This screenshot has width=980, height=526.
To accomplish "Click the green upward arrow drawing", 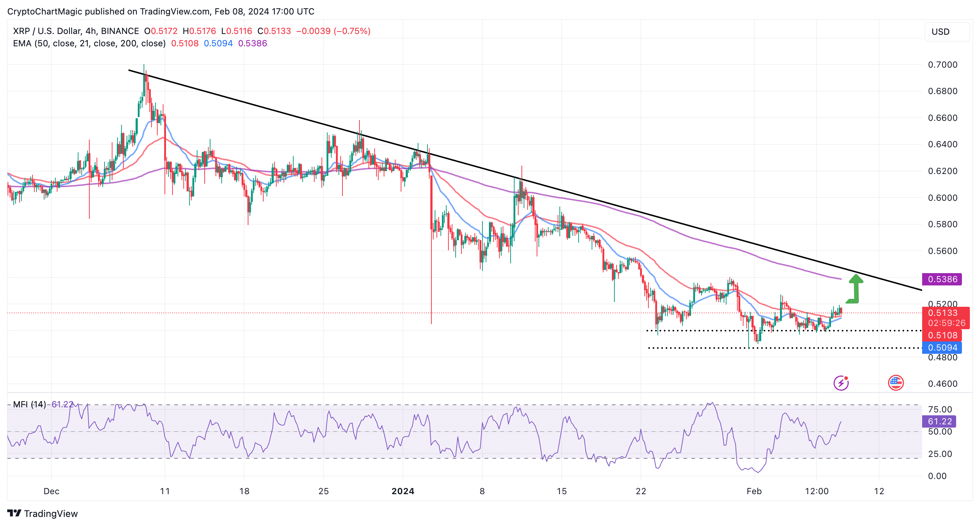I will pyautogui.click(x=855, y=289).
